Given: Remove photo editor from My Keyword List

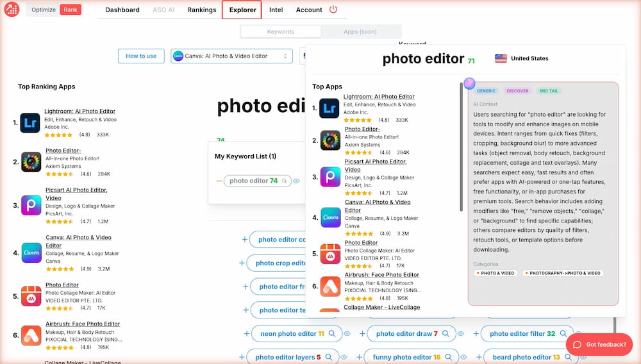Looking at the screenshot, I should 219,181.
